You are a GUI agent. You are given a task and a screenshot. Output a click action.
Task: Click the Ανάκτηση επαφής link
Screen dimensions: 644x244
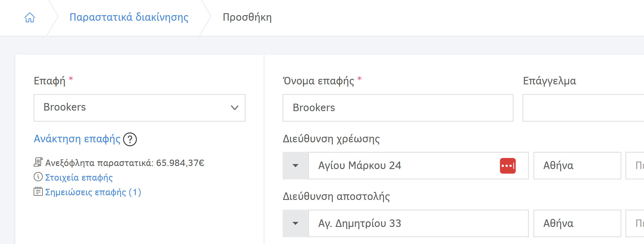[77, 139]
